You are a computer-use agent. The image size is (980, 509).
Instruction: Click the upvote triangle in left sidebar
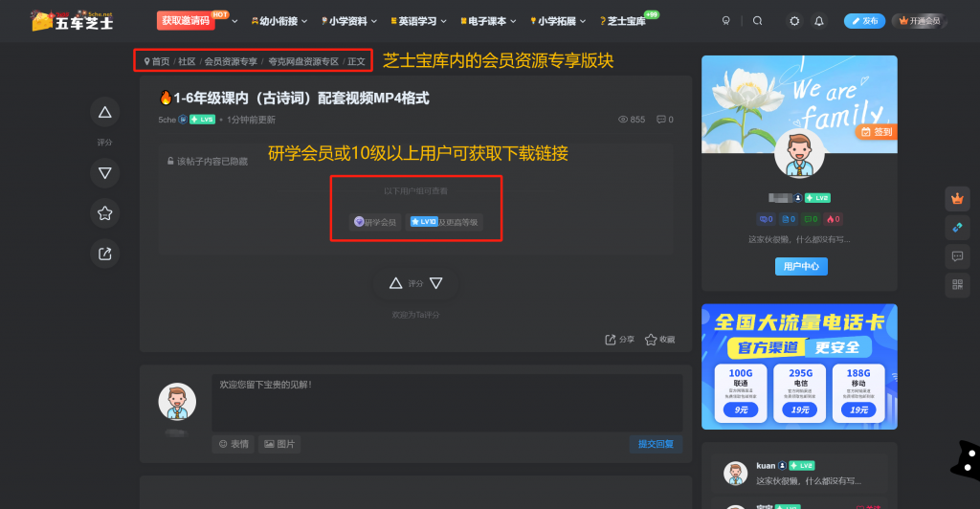point(104,113)
